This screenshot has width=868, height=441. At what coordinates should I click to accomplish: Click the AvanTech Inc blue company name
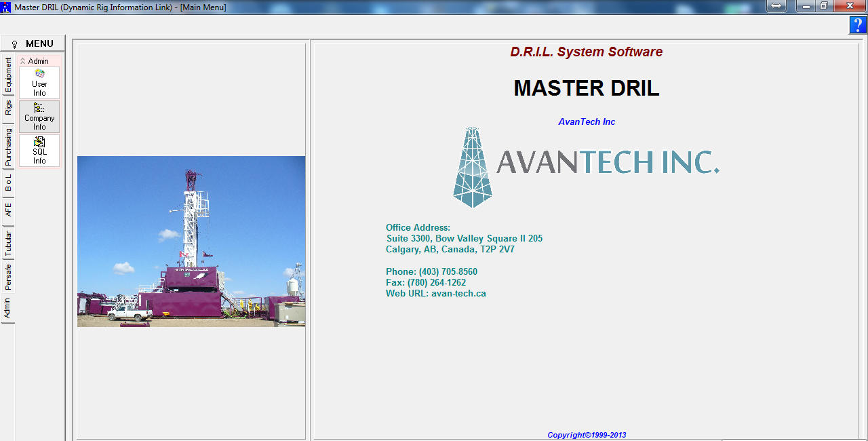(587, 122)
